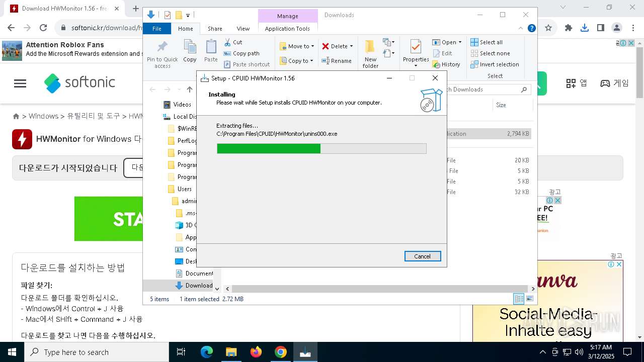Screen dimensions: 644x362
Task: Open Chrome three-dot menu
Action: pos(633,28)
